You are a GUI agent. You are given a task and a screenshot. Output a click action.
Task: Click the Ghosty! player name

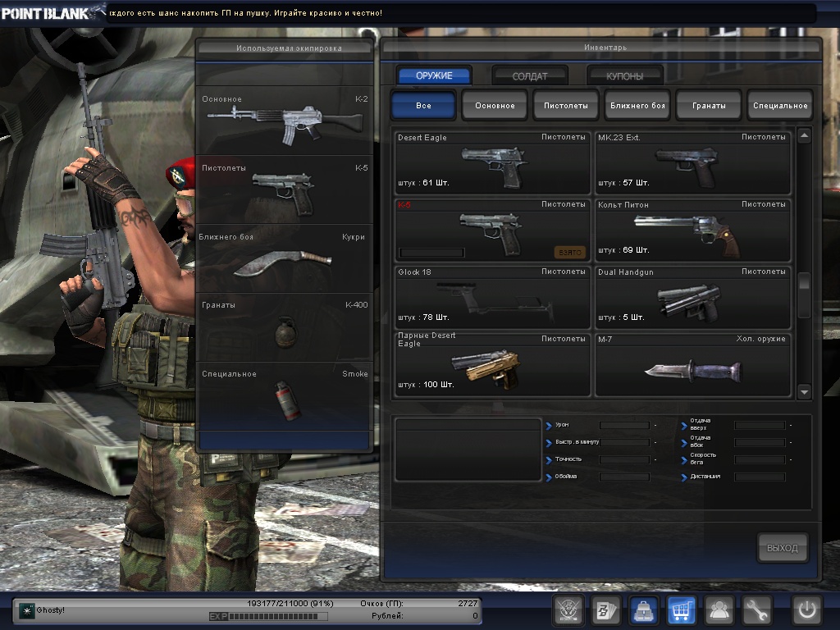(x=50, y=610)
